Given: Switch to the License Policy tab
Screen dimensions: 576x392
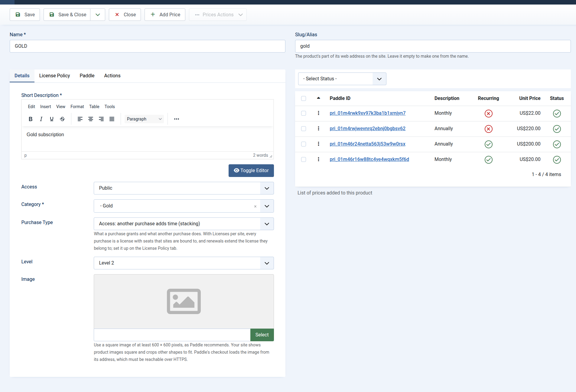Looking at the screenshot, I should pyautogui.click(x=54, y=76).
